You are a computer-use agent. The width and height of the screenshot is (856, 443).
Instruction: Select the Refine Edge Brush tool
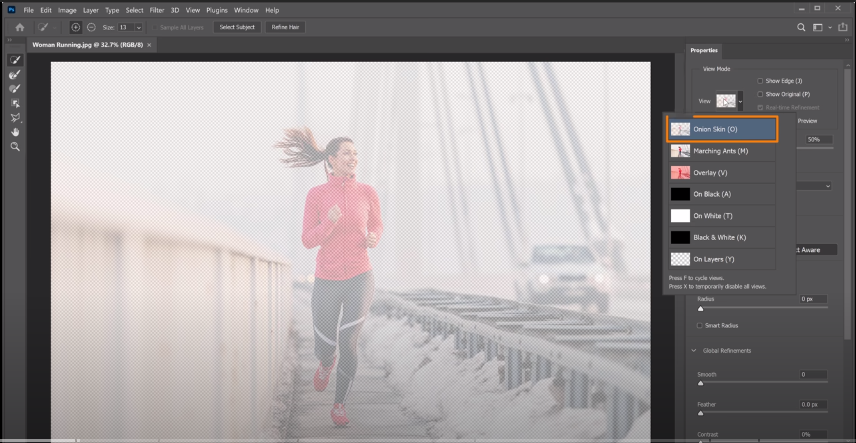coord(15,75)
